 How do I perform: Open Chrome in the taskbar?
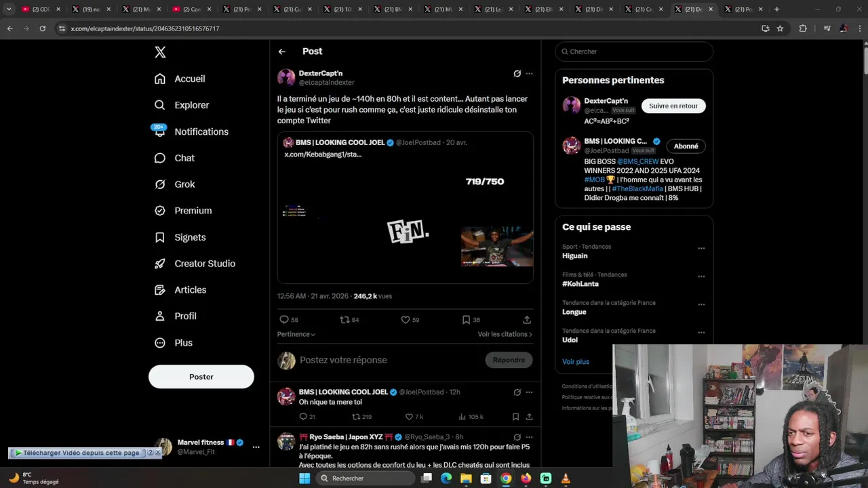coord(506,479)
